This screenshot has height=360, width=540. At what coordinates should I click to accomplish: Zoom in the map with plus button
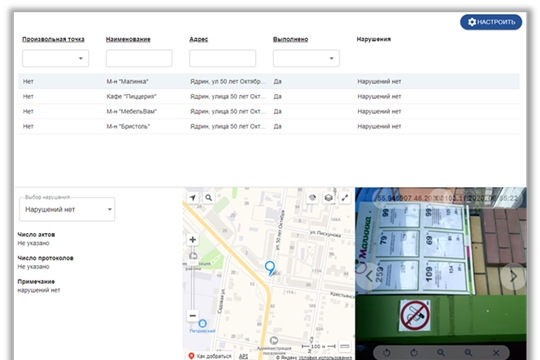click(193, 240)
